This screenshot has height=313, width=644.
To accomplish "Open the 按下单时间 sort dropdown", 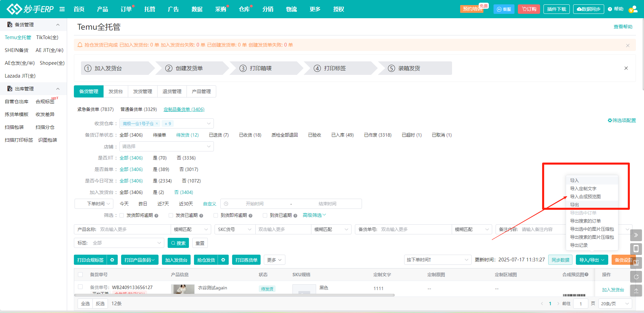I will (438, 260).
